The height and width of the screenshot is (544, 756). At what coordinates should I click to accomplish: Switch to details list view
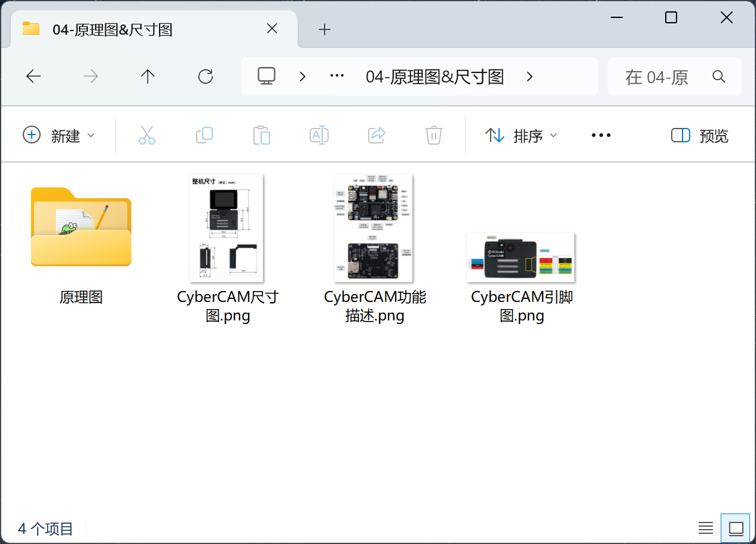706,528
